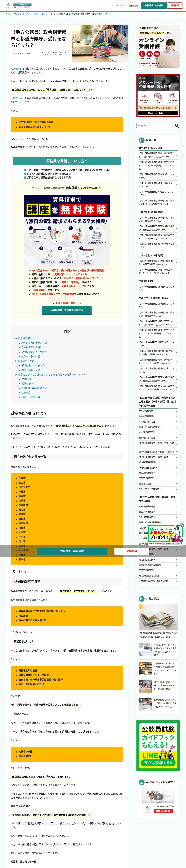Click the 講座を無料体験 promotional banner image
The width and height of the screenshot is (186, 868).
67,231
